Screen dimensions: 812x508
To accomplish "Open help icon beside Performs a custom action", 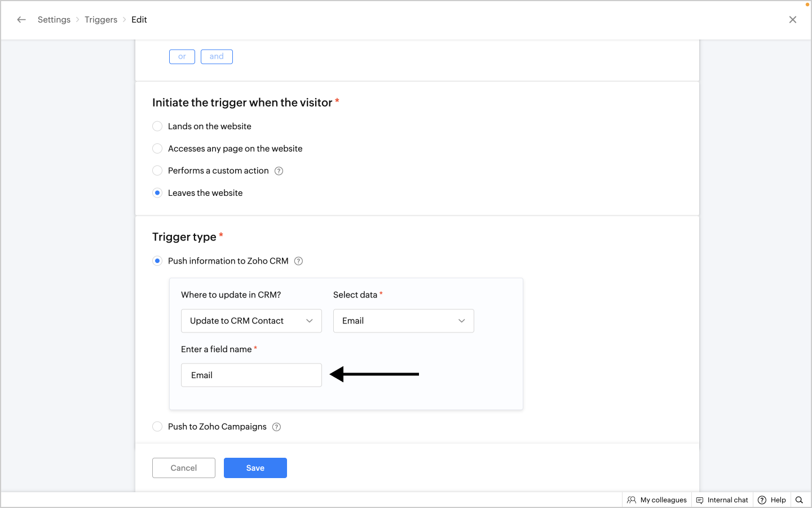I will coord(279,171).
